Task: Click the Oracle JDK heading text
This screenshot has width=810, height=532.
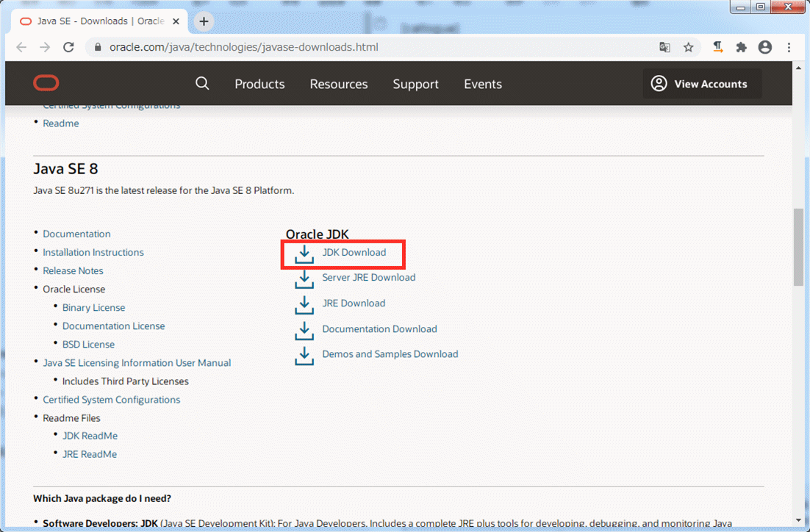Action: [x=318, y=234]
